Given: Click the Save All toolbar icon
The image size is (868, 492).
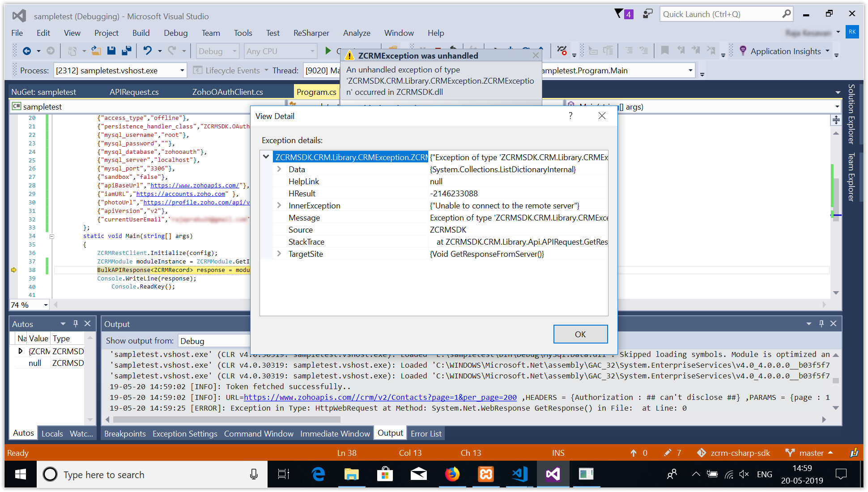Looking at the screenshot, I should [x=127, y=51].
